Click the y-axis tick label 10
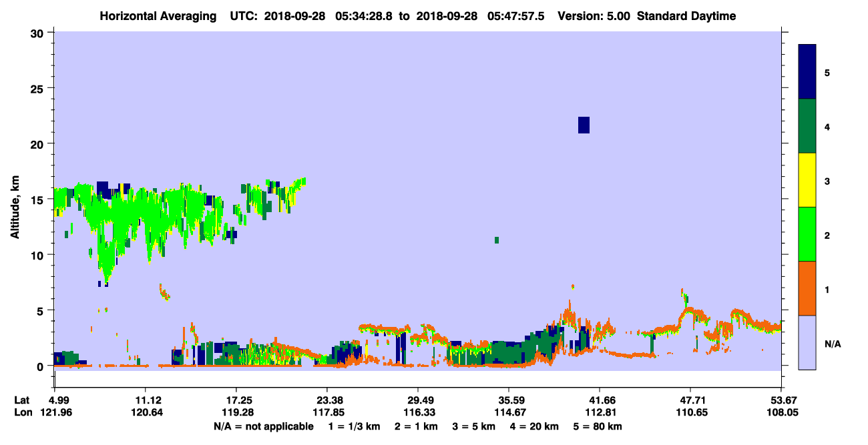Image resolution: width=868 pixels, height=445 pixels. 39,255
